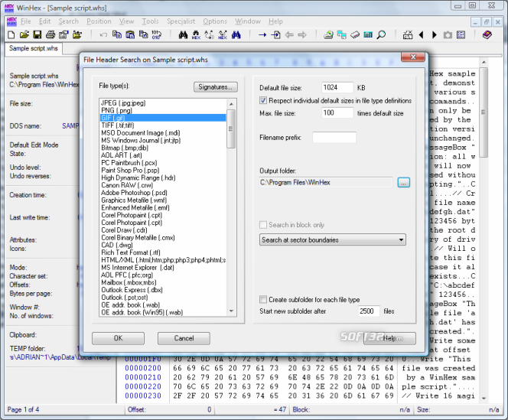The image size is (508, 420).
Task: Click file type list scroll-up arrow
Action: tap(231, 104)
